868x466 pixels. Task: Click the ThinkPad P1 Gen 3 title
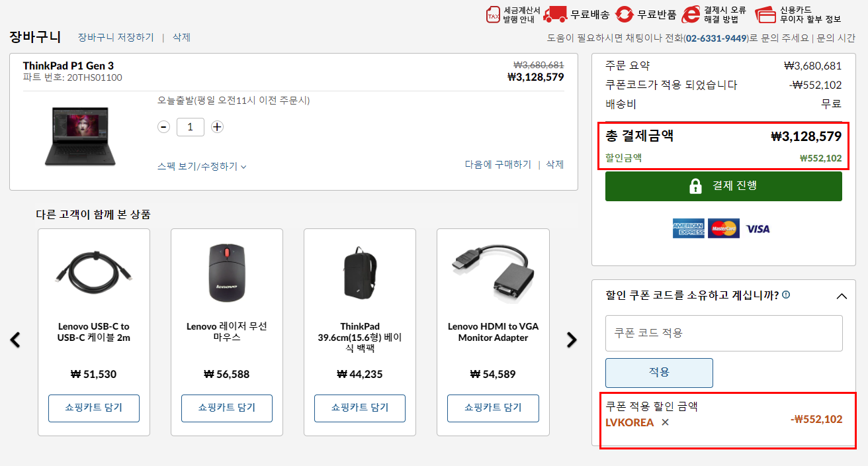(68, 66)
